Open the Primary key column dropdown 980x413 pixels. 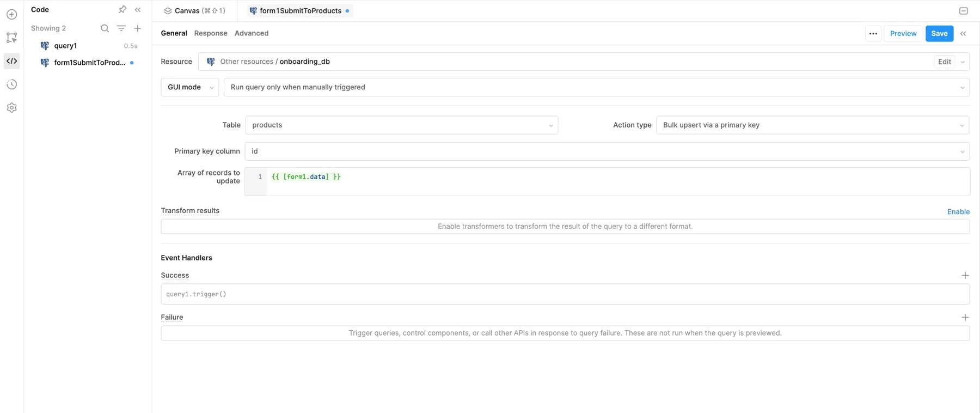coord(607,151)
